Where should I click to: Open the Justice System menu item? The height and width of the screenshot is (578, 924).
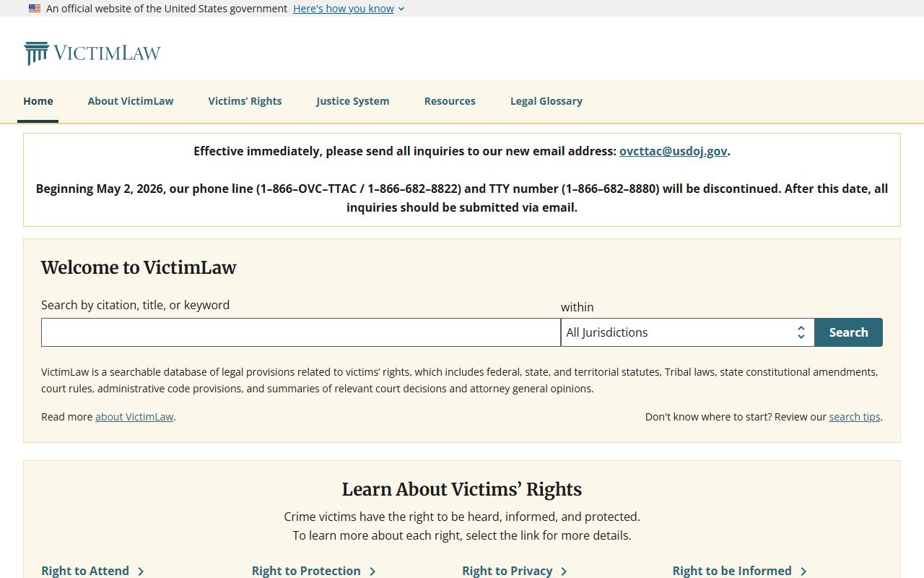[x=352, y=101]
